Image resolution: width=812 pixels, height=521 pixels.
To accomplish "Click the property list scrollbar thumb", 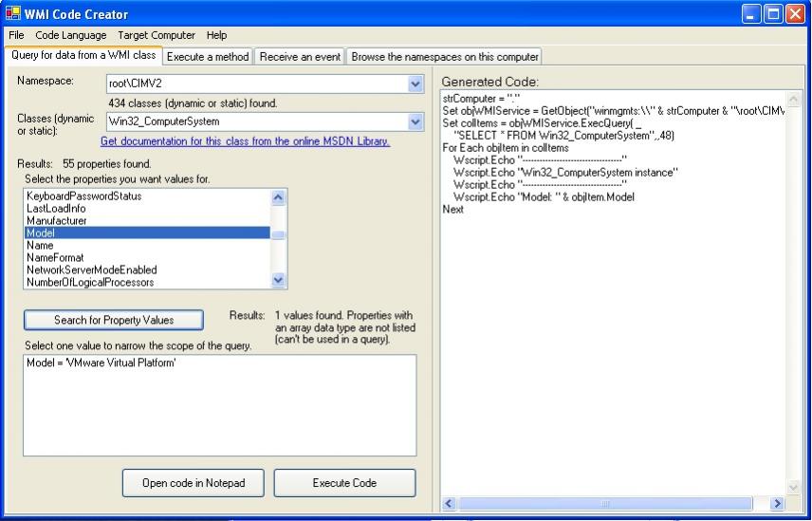I will (278, 235).
